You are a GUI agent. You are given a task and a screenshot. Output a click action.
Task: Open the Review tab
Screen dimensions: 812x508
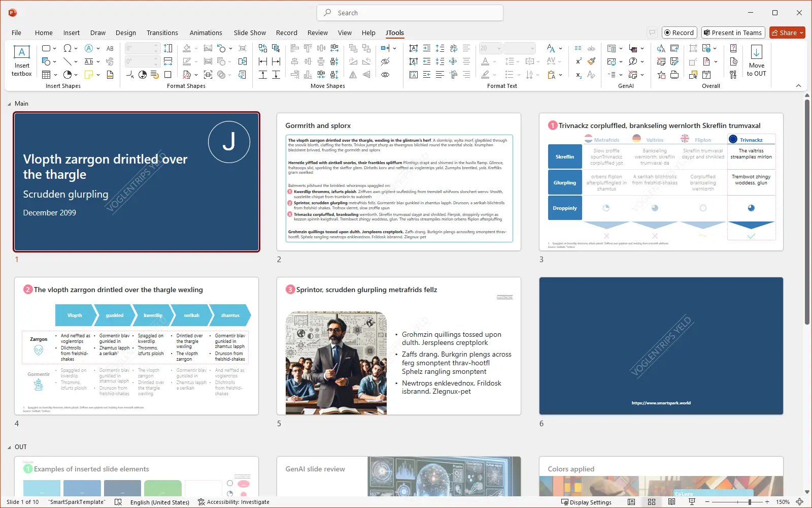tap(317, 33)
